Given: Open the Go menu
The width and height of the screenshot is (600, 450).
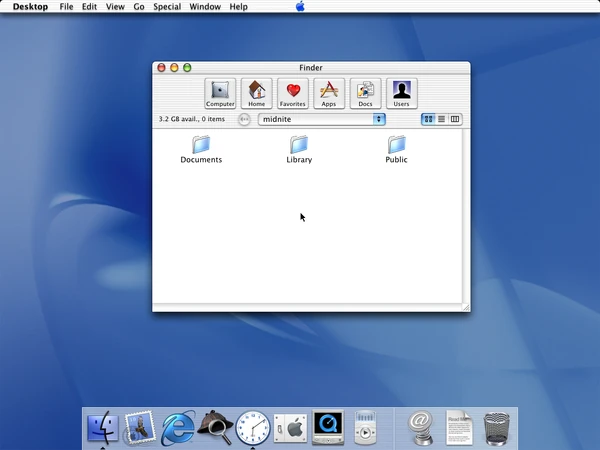Looking at the screenshot, I should coord(139,7).
